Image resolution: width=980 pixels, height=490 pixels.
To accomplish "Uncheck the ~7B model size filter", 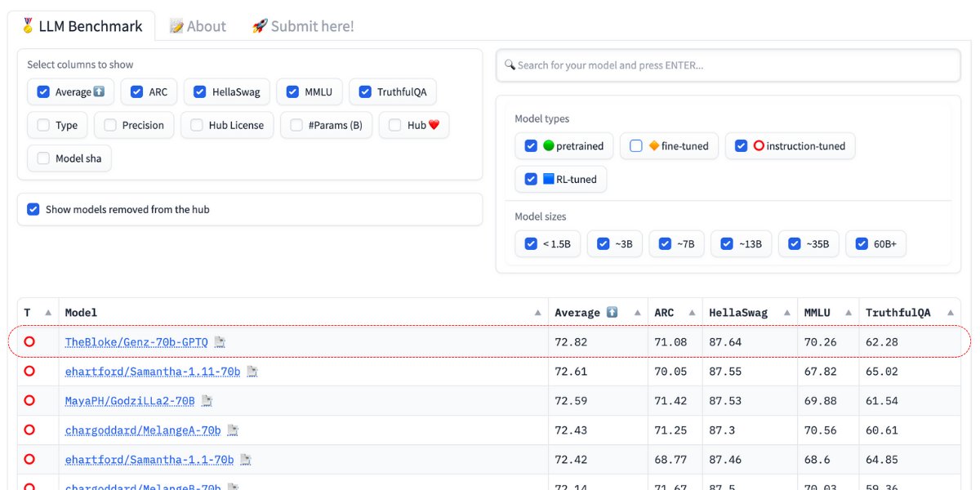I will pos(666,243).
